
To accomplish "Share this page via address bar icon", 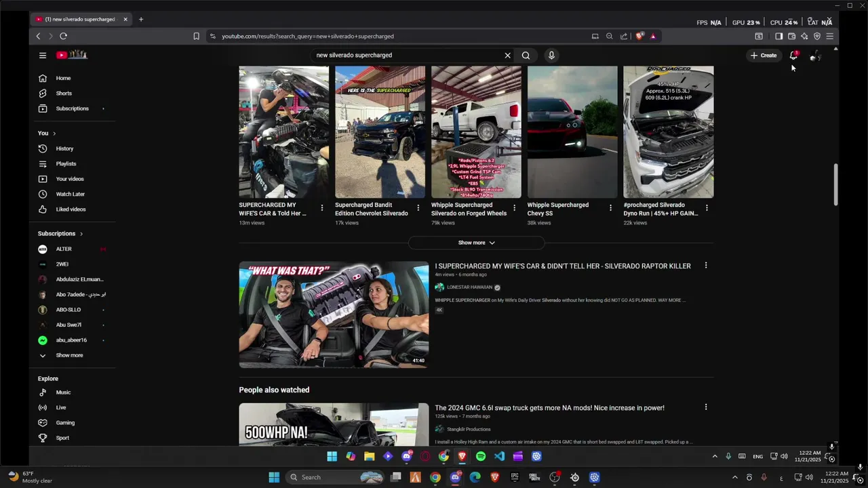I will [623, 36].
